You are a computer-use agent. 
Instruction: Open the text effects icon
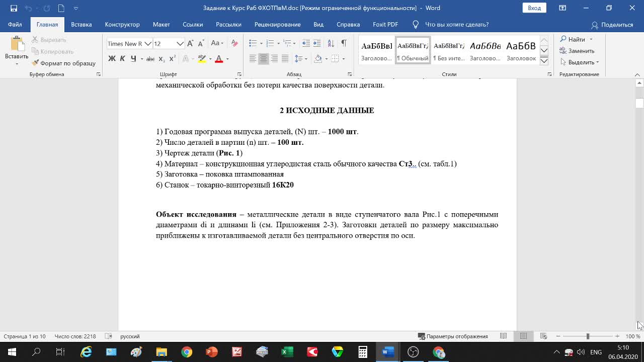tap(185, 59)
